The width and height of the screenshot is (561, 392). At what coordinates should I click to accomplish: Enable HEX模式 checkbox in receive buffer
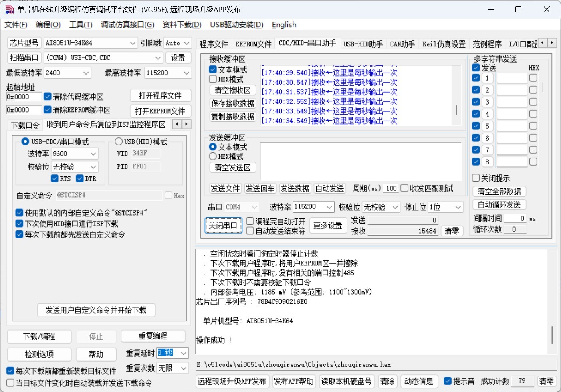(213, 79)
